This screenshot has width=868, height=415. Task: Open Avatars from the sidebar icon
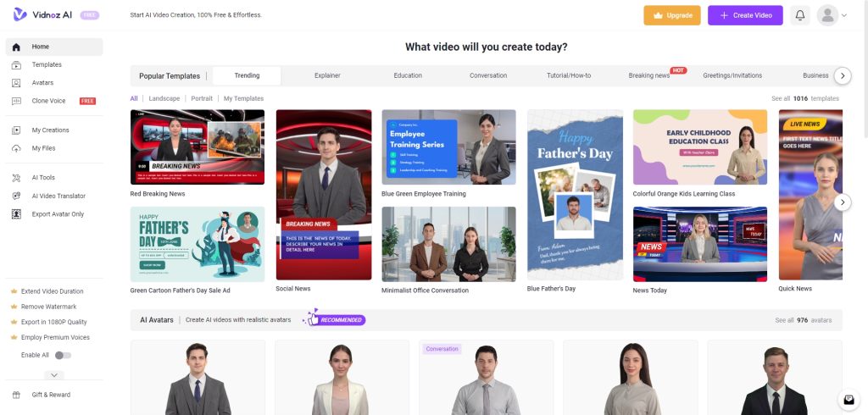click(16, 83)
